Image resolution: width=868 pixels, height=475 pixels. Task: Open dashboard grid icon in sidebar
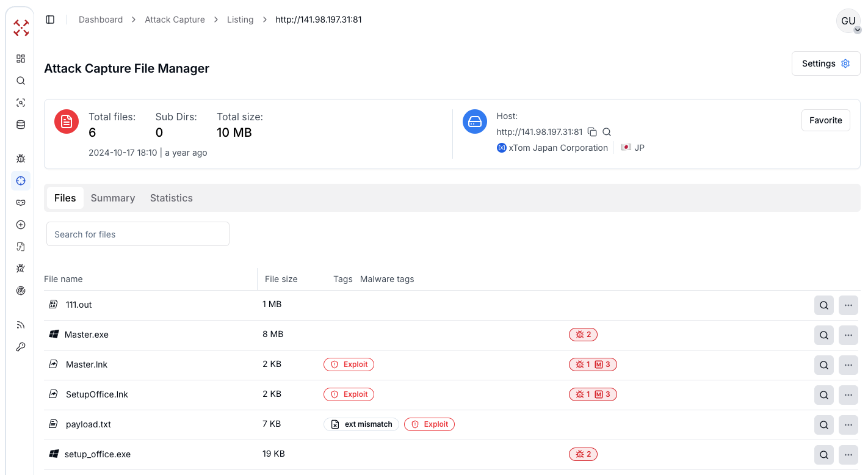(21, 59)
